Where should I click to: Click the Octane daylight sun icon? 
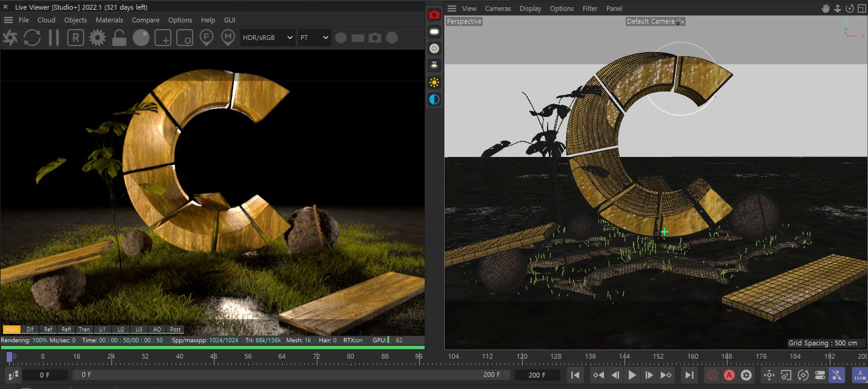coord(434,82)
